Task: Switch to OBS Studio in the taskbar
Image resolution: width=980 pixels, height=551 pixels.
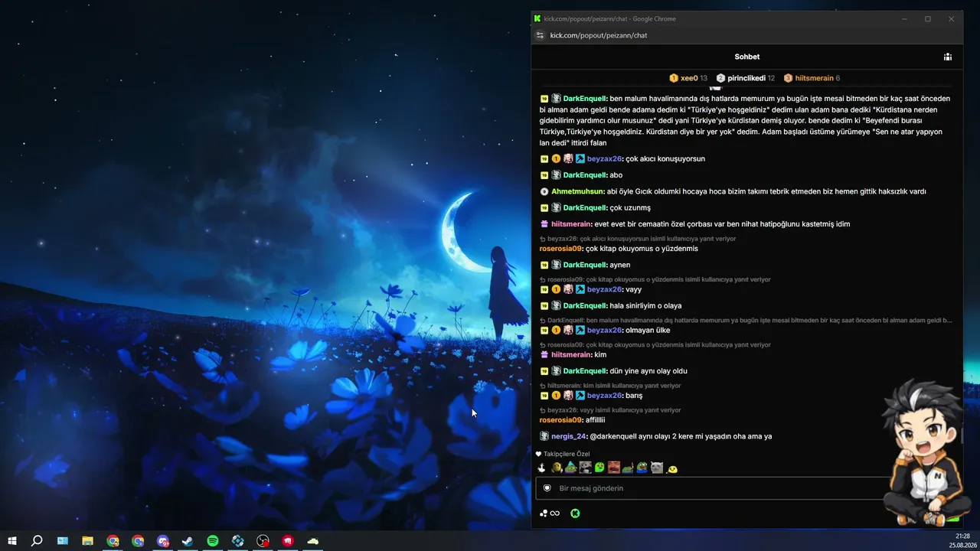Action: (x=263, y=541)
